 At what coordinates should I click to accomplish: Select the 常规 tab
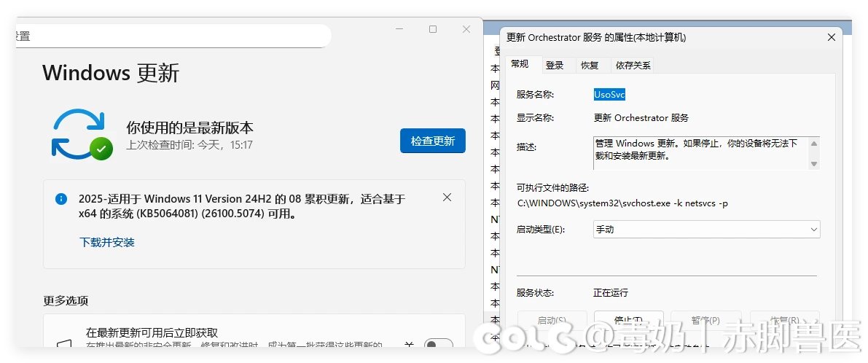coord(520,64)
